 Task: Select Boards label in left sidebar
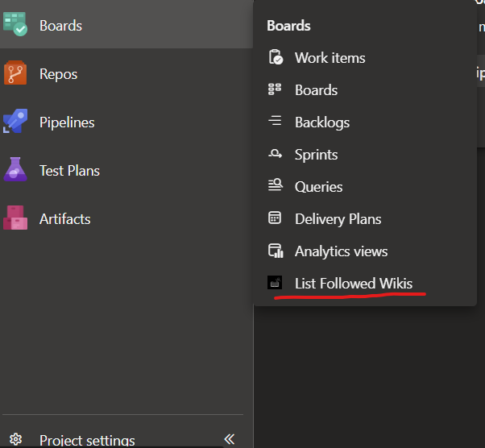[x=60, y=25]
